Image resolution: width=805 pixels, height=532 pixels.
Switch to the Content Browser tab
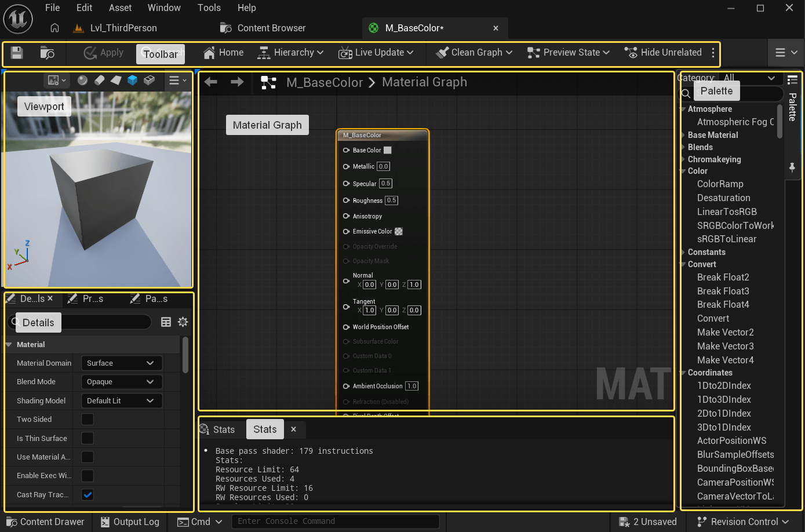point(264,28)
